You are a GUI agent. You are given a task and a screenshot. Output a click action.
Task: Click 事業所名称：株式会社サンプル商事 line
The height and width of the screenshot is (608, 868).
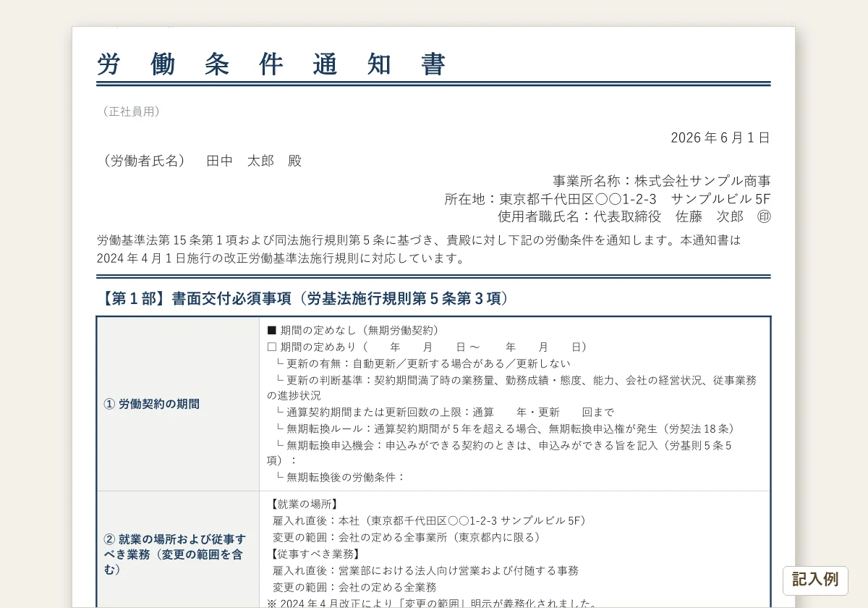662,181
